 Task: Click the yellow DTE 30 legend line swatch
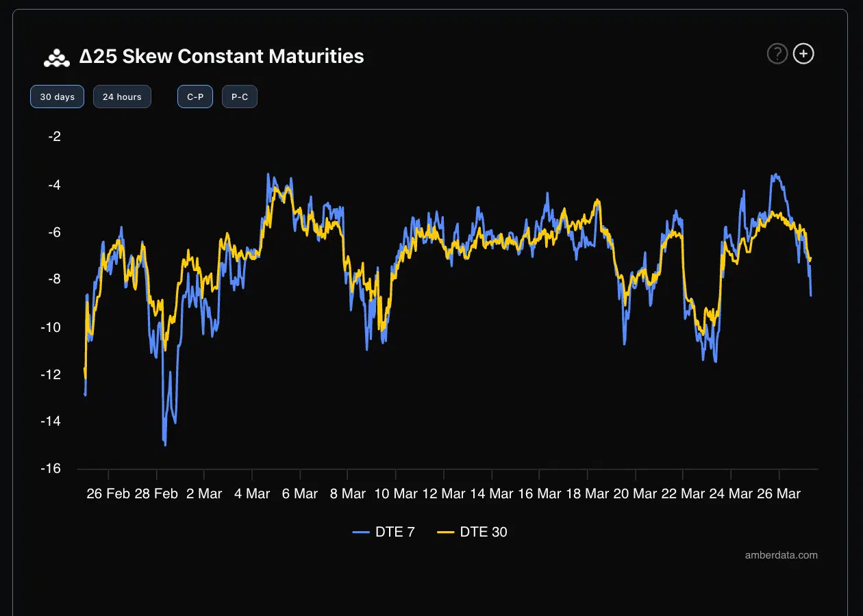point(446,532)
